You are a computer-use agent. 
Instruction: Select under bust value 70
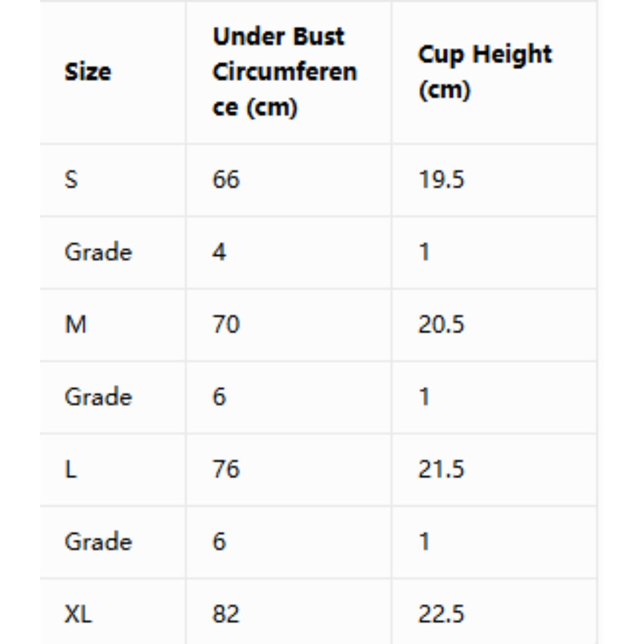(x=226, y=324)
